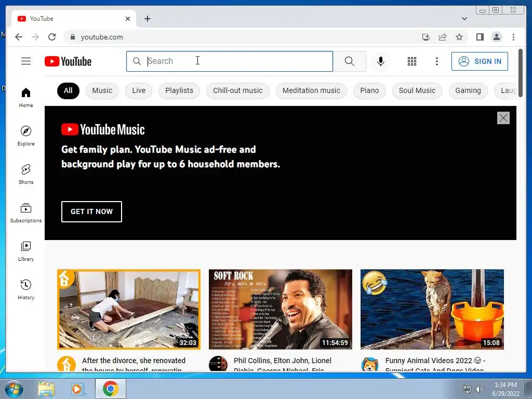Image resolution: width=532 pixels, height=399 pixels.
Task: Share this page icon in address bar
Action: pos(443,37)
